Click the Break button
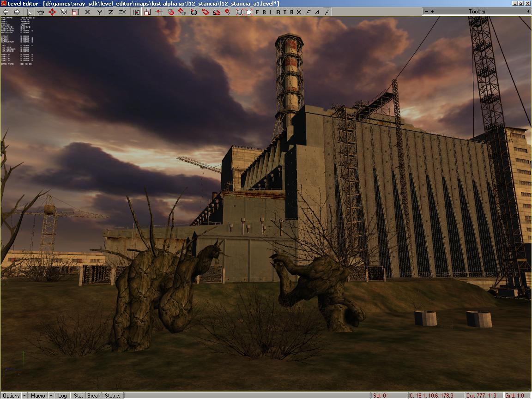 (x=94, y=396)
